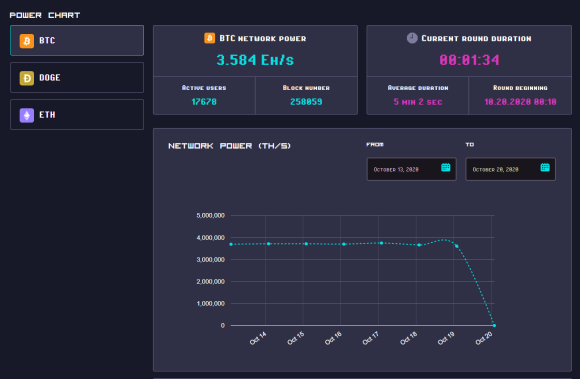Click the orange Bitcoin icon in sidebar
580x379 pixels.
pos(27,41)
